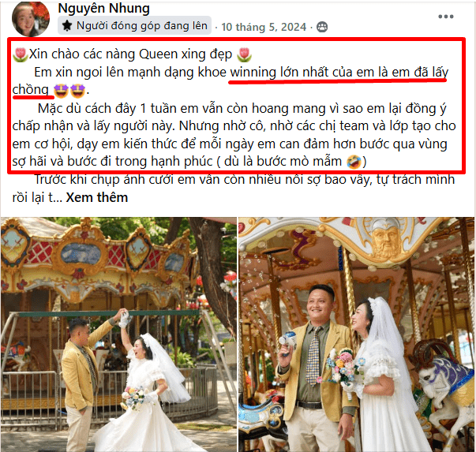476x452 pixels.
Task: Click the post date '10 tháng 5, 2024'
Action: click(x=264, y=27)
